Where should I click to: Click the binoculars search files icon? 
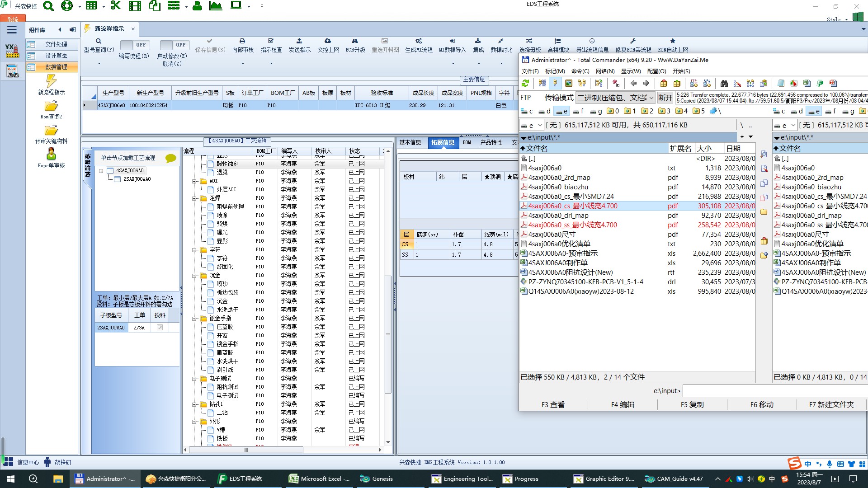click(x=724, y=83)
